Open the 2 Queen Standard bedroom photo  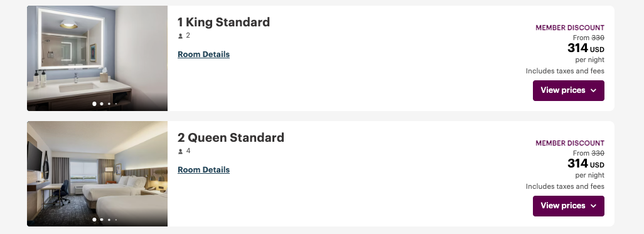click(97, 174)
